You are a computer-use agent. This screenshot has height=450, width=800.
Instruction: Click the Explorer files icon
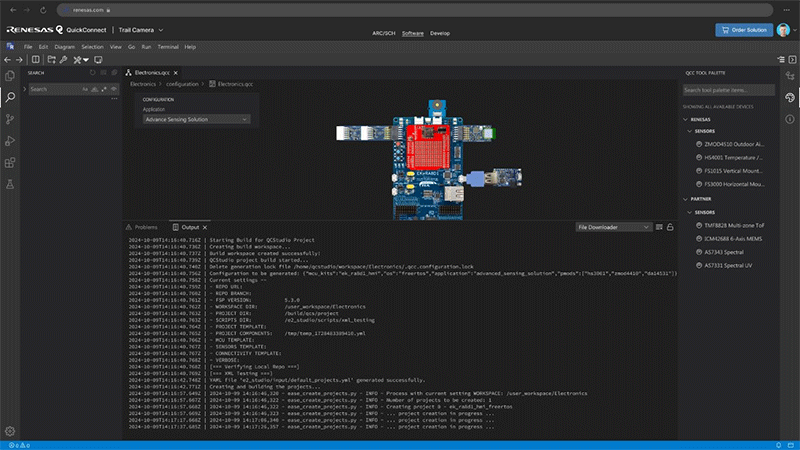tap(11, 75)
